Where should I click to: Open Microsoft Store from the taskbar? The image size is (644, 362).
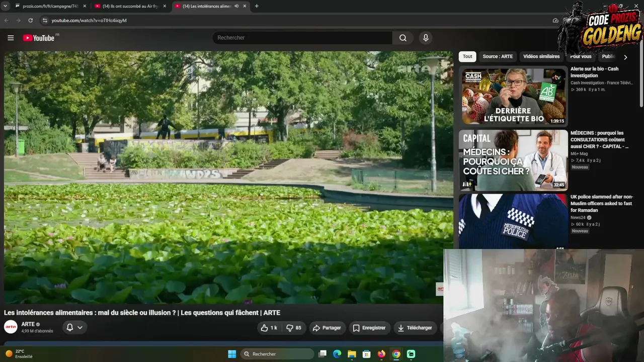[366, 354]
